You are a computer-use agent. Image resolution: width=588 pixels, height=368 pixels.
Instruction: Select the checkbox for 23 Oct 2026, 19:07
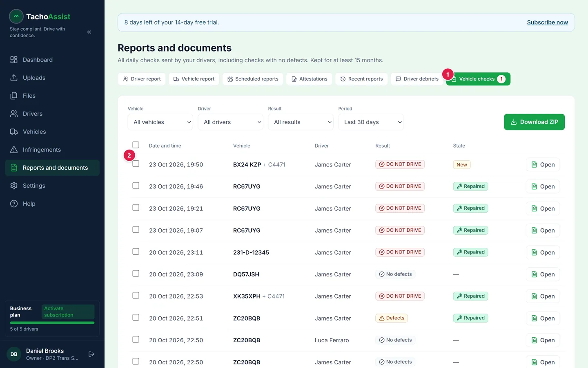(x=136, y=229)
